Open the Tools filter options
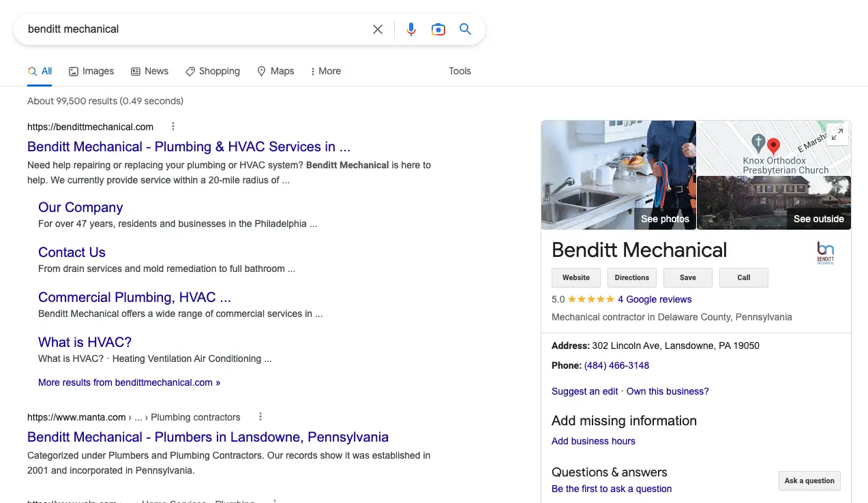Viewport: 868px width, 503px height. tap(460, 71)
